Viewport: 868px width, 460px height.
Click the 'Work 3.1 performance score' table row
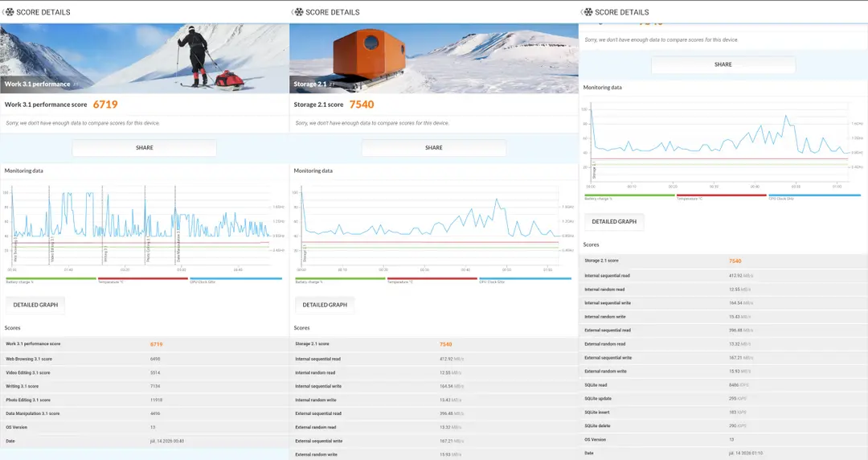pyautogui.click(x=145, y=344)
